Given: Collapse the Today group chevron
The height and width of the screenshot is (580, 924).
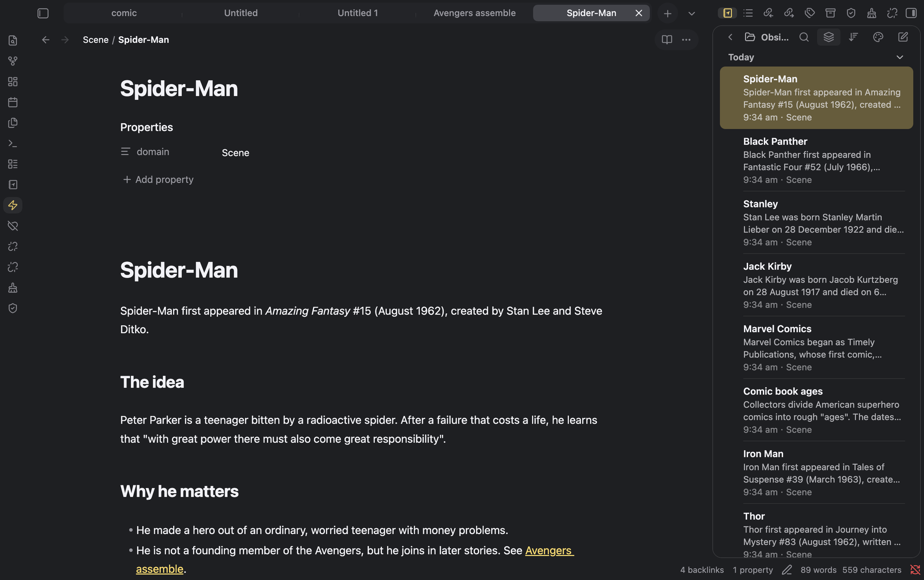Looking at the screenshot, I should [x=899, y=58].
